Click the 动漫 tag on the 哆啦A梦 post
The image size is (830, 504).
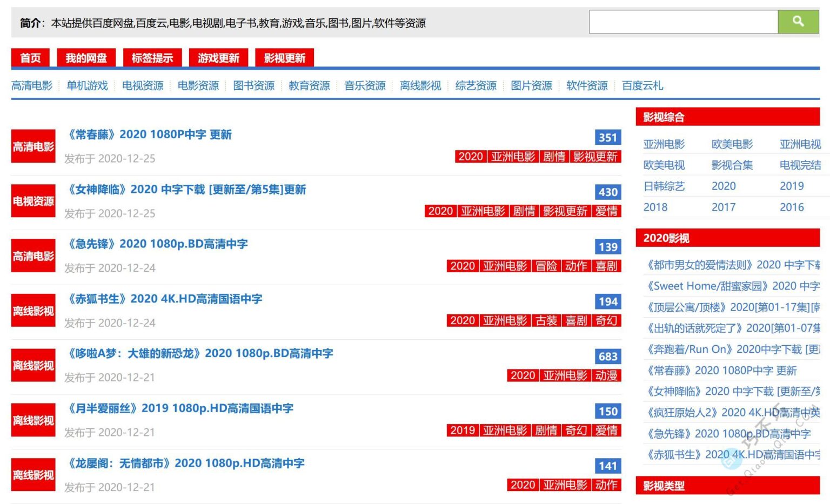tap(607, 375)
